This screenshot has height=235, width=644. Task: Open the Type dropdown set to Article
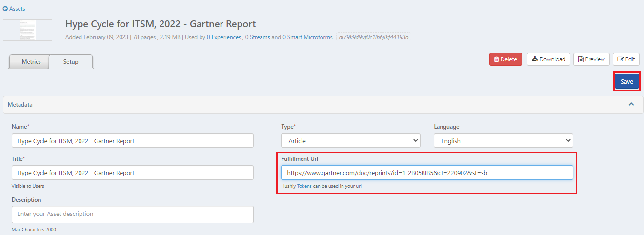point(351,141)
